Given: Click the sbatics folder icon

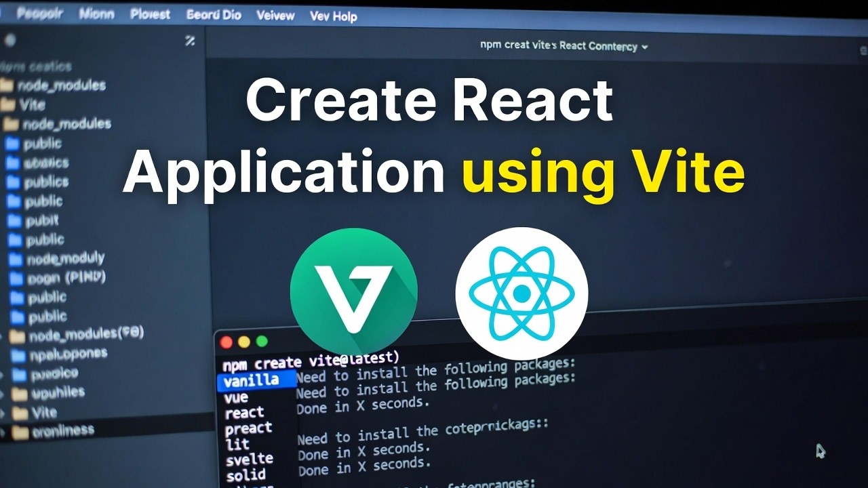Looking at the screenshot, I should pos(13,163).
